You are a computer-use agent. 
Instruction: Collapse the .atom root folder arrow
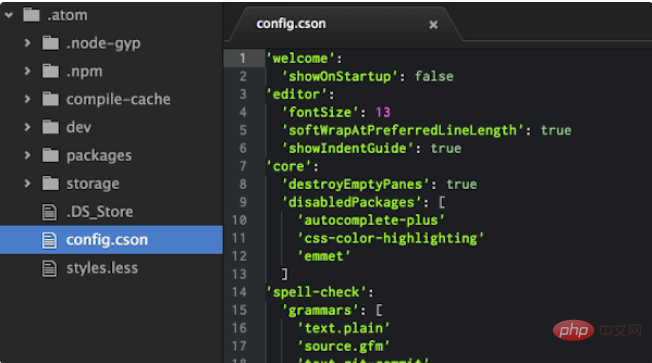point(9,15)
